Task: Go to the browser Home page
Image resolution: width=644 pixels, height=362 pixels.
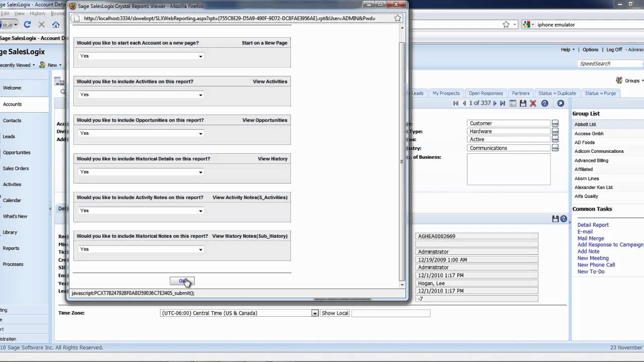Action: (56, 24)
